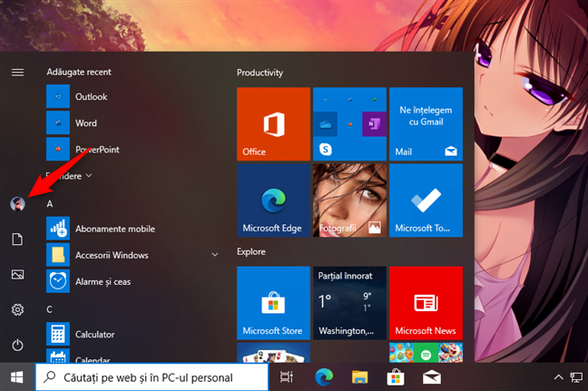Launch Word from the recently added list
The image size is (588, 391).
132,123
